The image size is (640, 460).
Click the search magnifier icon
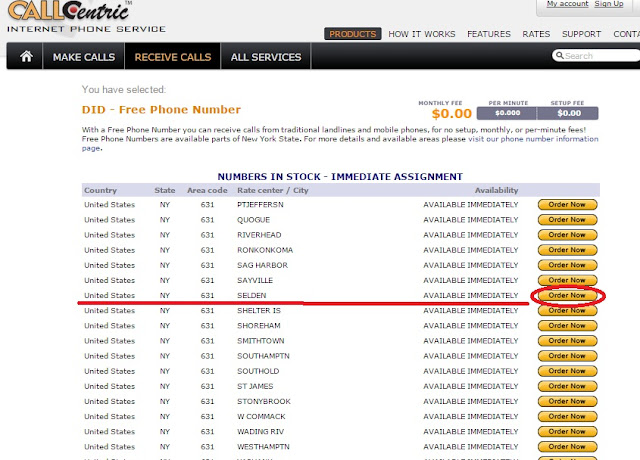coord(560,55)
